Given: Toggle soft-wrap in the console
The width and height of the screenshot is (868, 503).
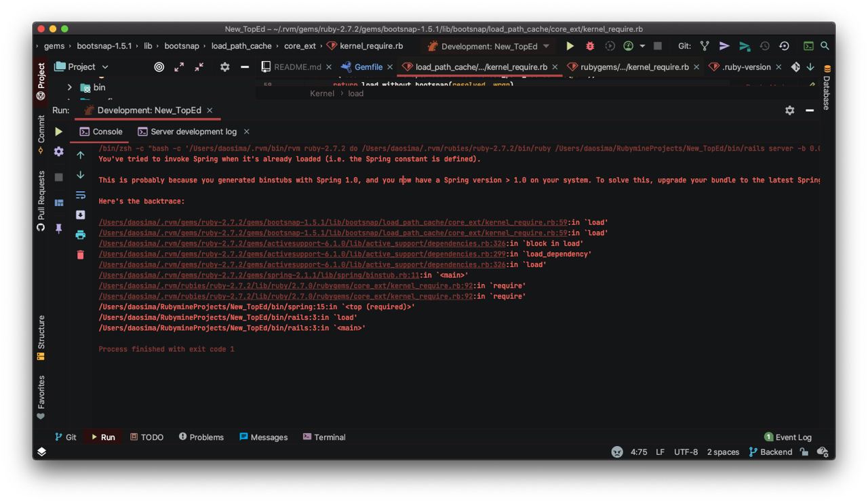Looking at the screenshot, I should 80,195.
